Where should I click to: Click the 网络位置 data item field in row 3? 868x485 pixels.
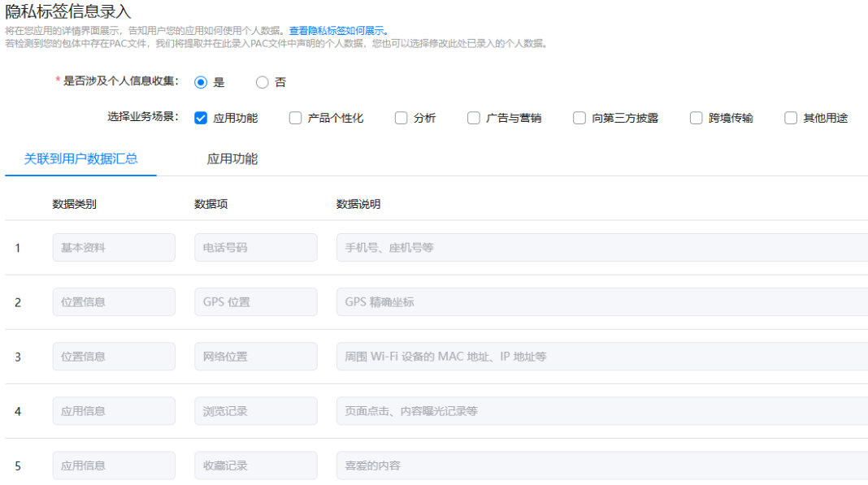click(255, 356)
